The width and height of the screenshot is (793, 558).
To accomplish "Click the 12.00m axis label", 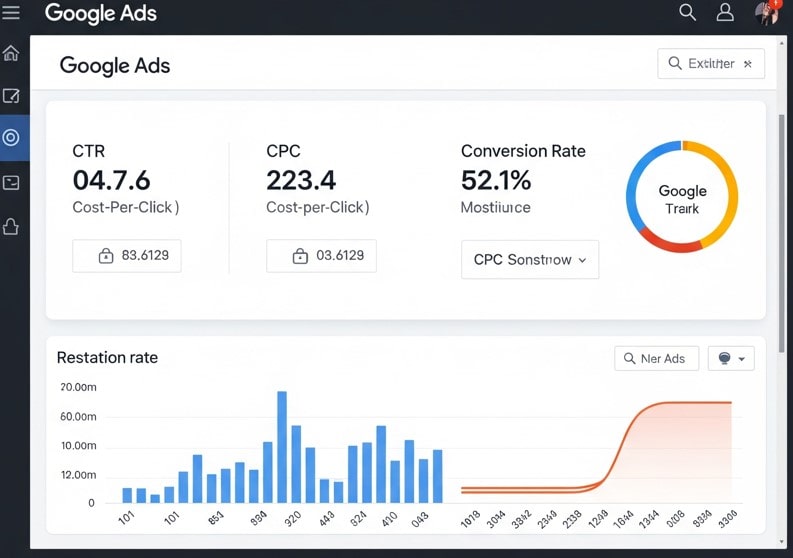I will click(78, 475).
